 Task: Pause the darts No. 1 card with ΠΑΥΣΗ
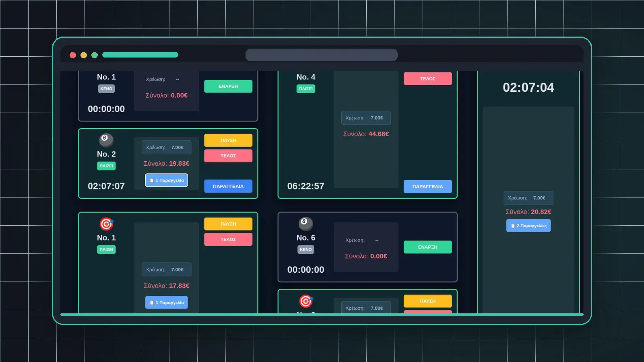(x=228, y=224)
